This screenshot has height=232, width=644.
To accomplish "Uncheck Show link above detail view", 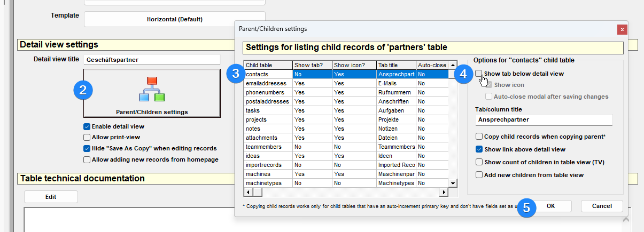I will tap(479, 149).
